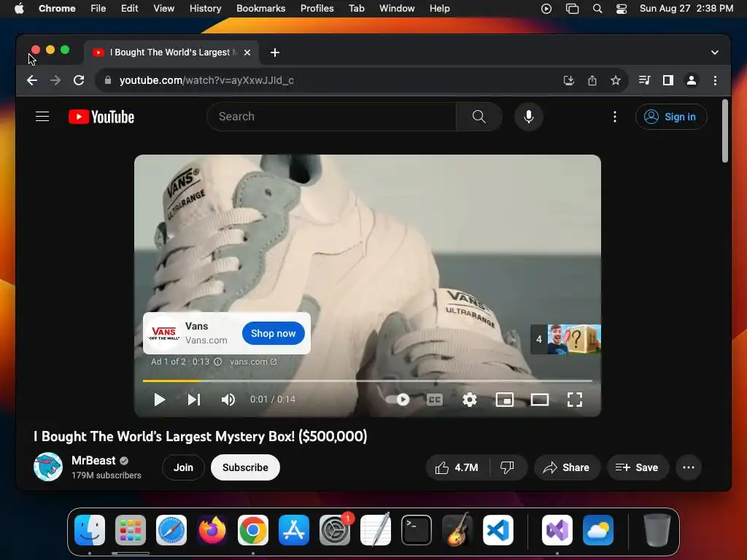Image resolution: width=747 pixels, height=560 pixels.
Task: Open YouTube settings three-dot menu
Action: coord(614,117)
